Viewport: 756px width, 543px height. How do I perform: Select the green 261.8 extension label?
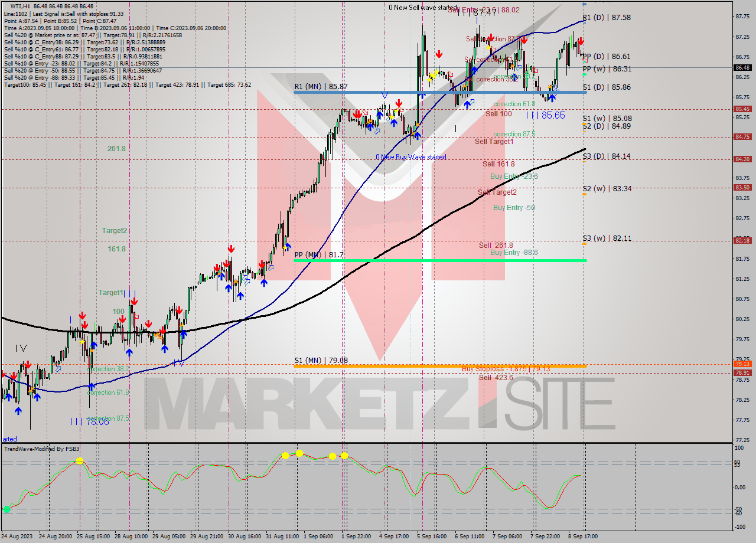coord(116,149)
